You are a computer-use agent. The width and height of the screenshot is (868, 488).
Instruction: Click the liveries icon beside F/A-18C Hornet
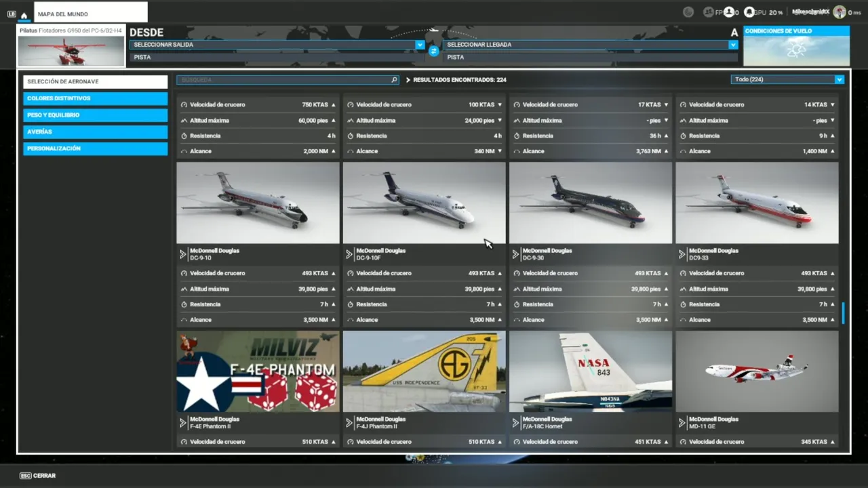tap(515, 423)
